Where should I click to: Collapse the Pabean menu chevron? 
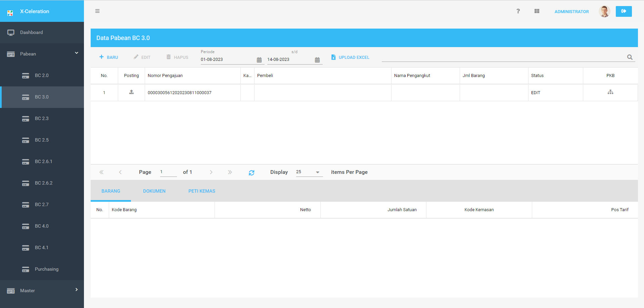77,53
